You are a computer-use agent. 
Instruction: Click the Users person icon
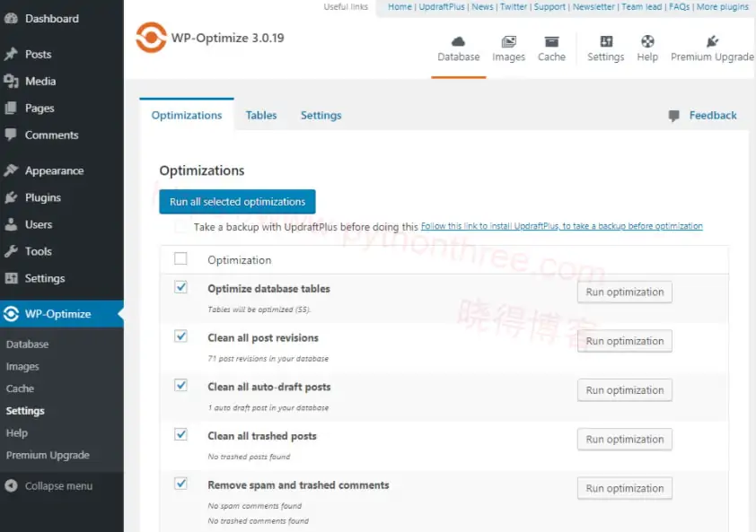point(11,224)
